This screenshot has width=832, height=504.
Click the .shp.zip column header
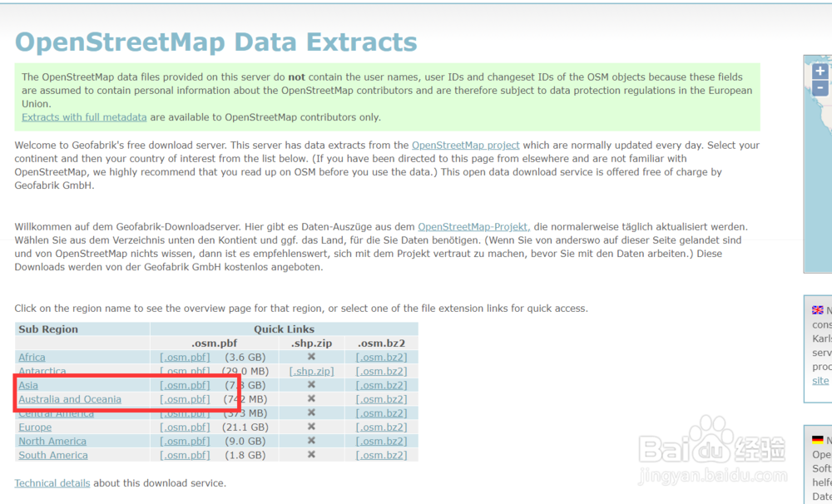[x=311, y=343]
